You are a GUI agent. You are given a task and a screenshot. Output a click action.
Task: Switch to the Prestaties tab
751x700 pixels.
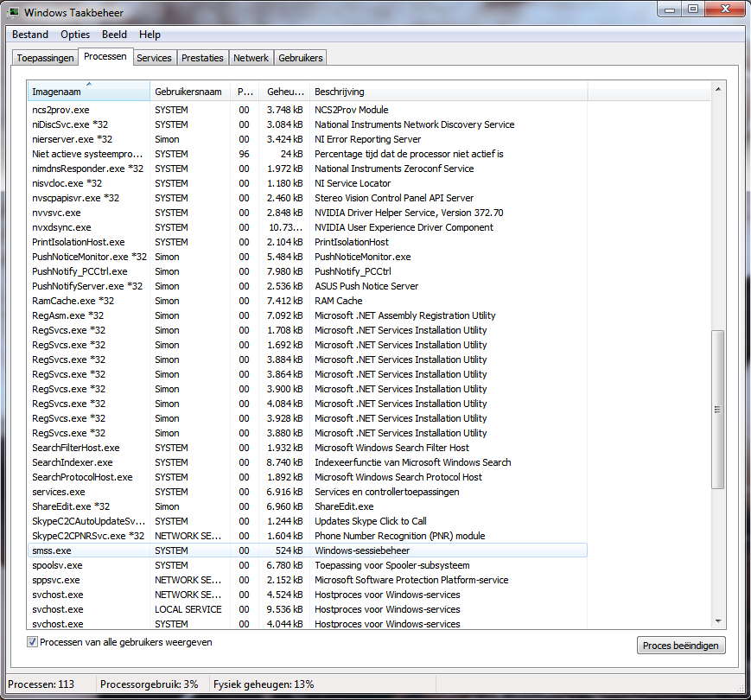click(202, 58)
